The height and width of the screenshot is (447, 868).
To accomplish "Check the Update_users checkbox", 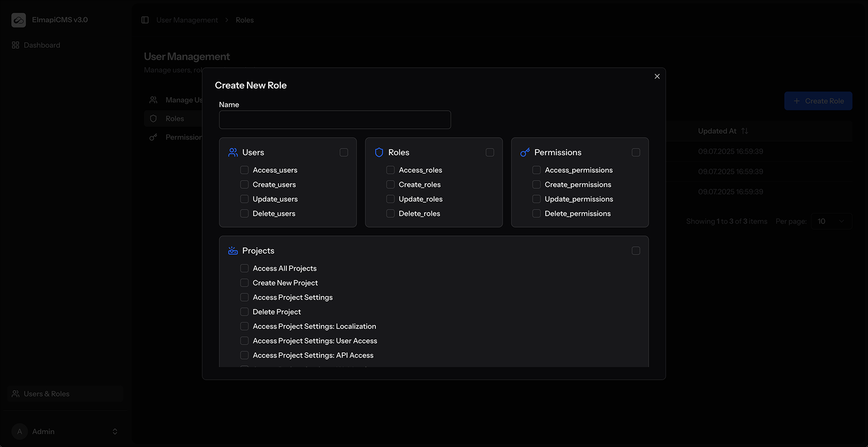I will click(x=244, y=199).
